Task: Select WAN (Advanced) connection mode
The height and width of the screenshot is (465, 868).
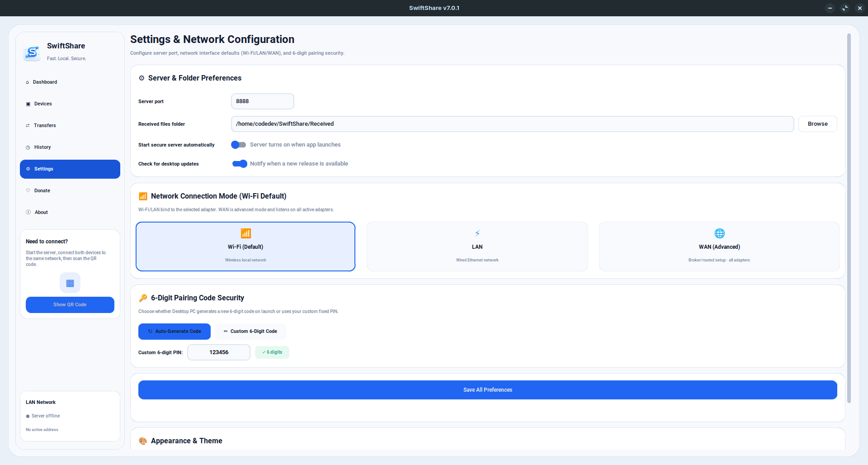Action: pyautogui.click(x=719, y=247)
